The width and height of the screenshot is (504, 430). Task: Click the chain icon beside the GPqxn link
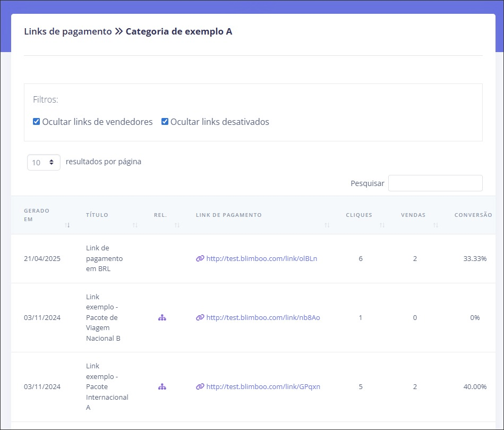click(200, 386)
